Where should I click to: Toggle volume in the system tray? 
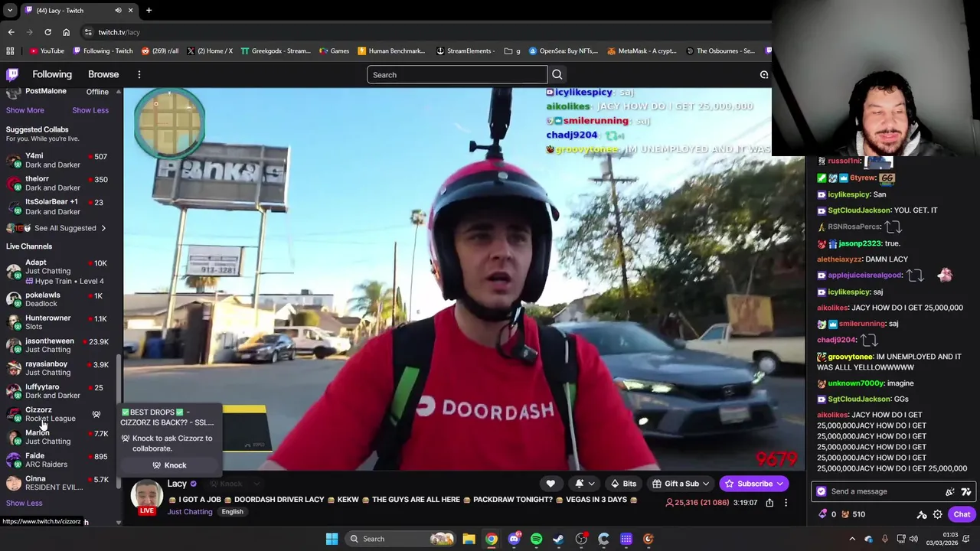click(x=913, y=539)
